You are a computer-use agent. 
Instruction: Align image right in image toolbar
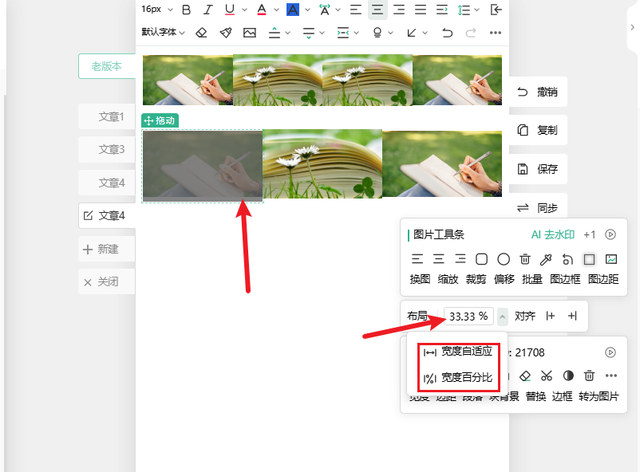pyautogui.click(x=460, y=259)
